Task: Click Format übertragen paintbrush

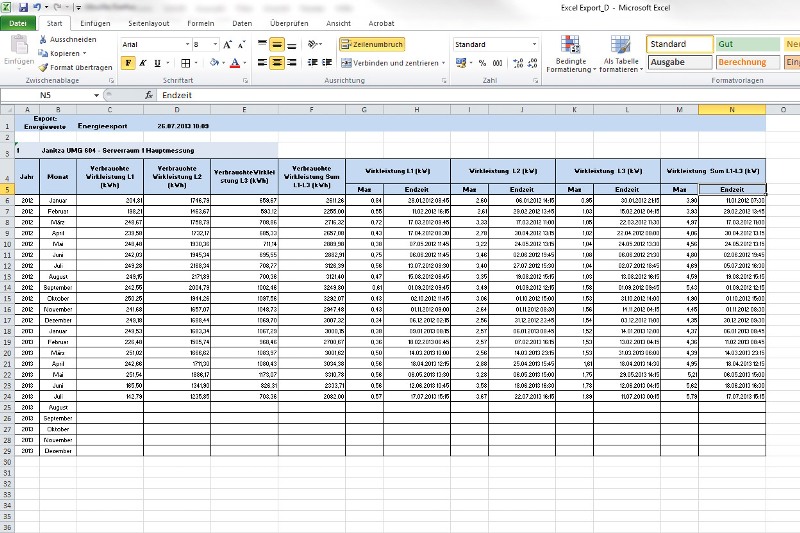Action: (x=75, y=67)
